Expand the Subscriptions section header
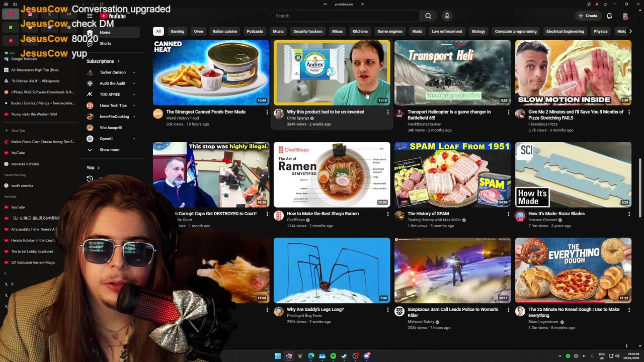 pos(103,61)
